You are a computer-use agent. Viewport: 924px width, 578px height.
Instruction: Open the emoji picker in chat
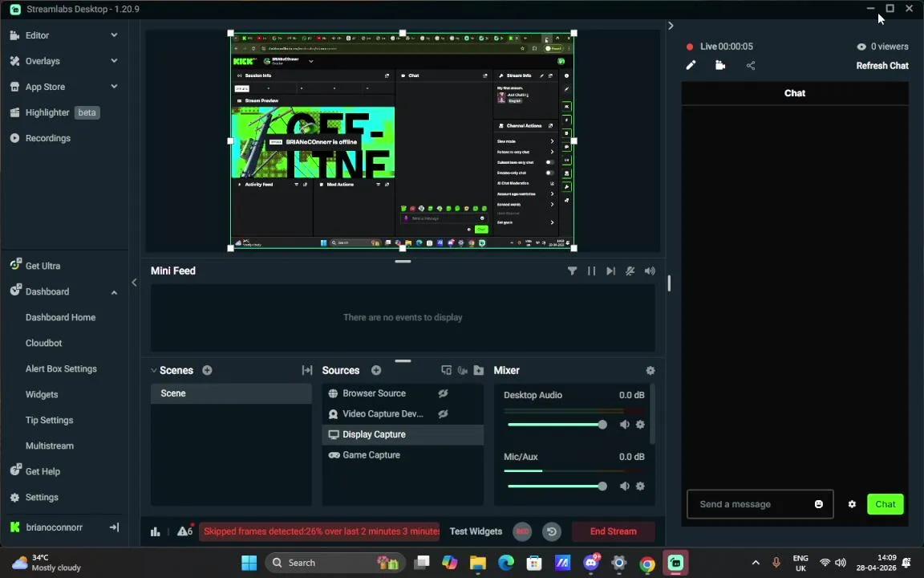coord(818,504)
